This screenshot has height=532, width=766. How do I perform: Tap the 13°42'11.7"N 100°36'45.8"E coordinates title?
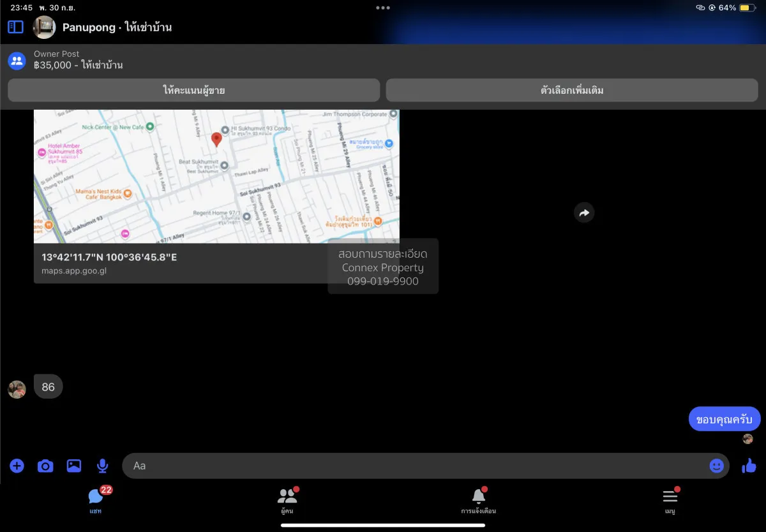coord(109,257)
